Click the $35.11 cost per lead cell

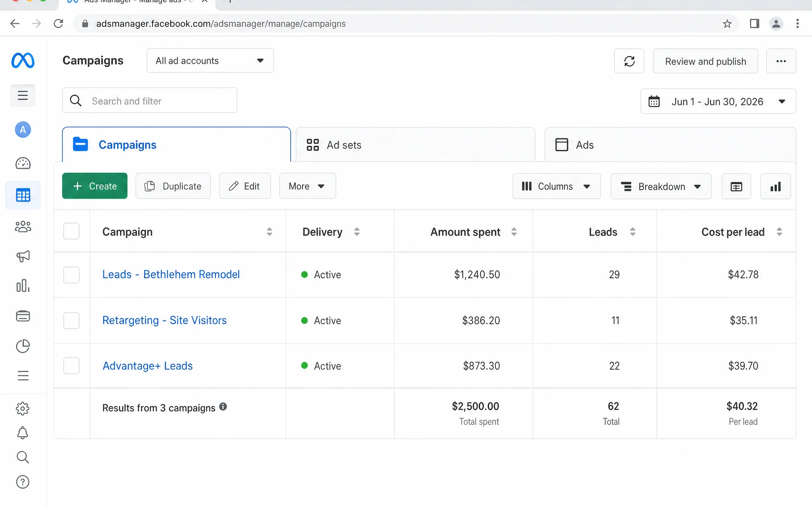[x=743, y=321]
